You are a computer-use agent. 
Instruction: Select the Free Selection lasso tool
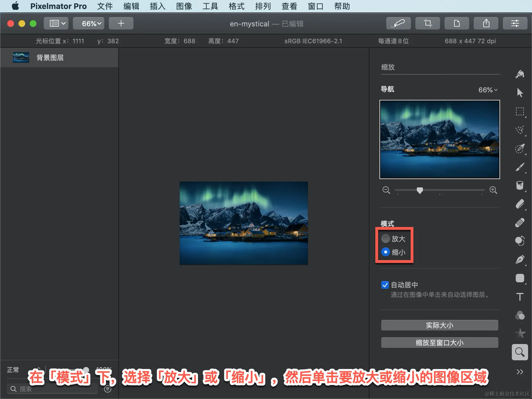(520, 130)
